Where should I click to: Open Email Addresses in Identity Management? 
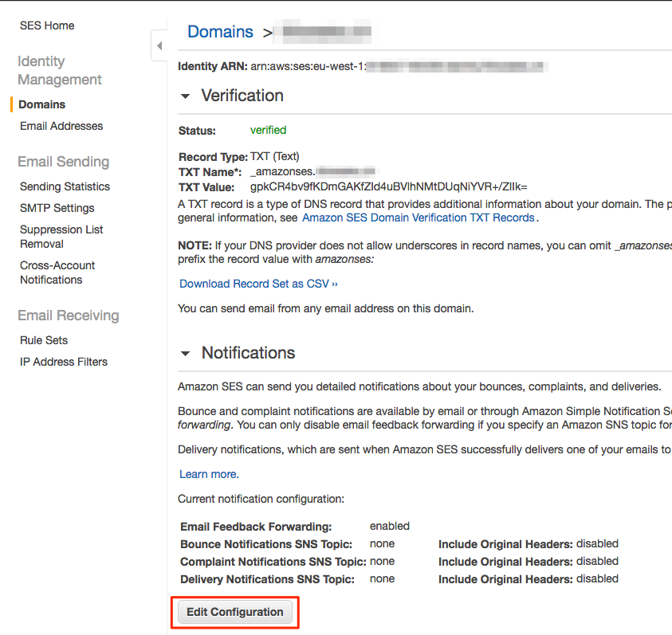click(x=61, y=126)
